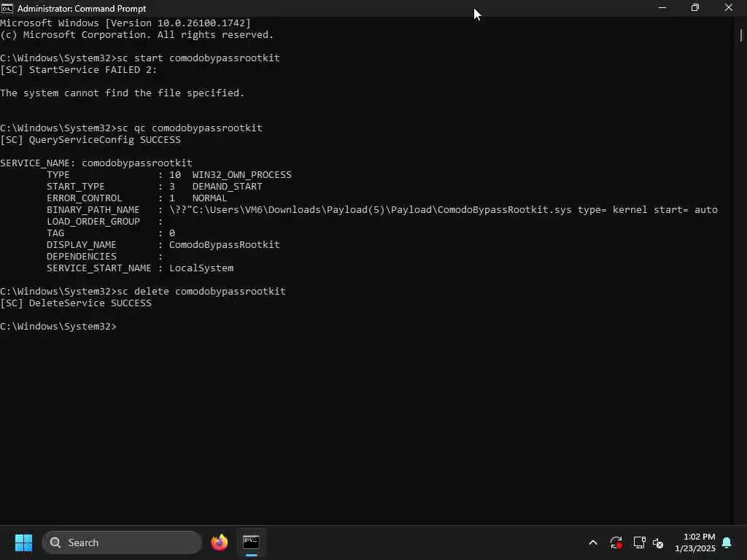This screenshot has width=747, height=560.
Task: Click the muted volume tray icon
Action: point(658,542)
